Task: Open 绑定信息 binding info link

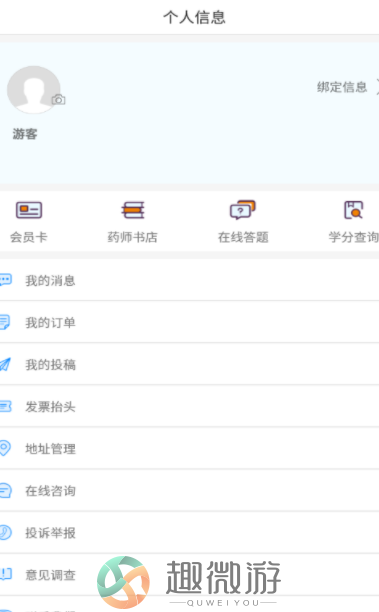Action: click(x=342, y=87)
